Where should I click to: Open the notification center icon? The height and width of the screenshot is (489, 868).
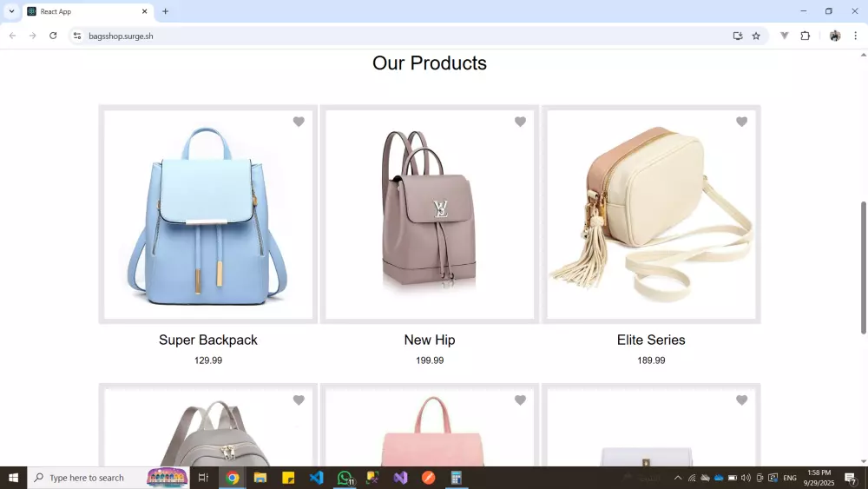[852, 478]
